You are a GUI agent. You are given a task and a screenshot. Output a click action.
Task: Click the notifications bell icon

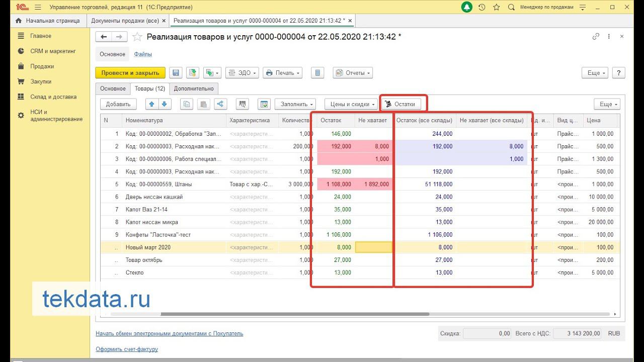click(x=466, y=7)
